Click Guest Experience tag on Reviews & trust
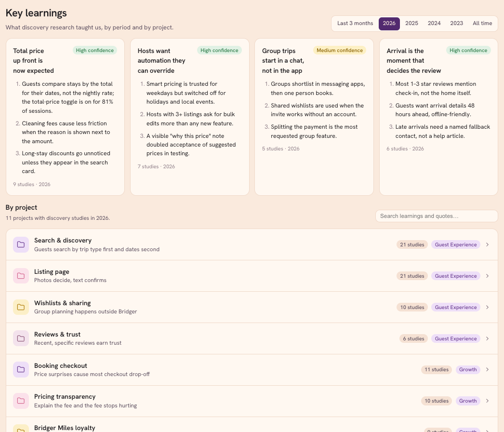This screenshot has width=504, height=432. coord(456,339)
